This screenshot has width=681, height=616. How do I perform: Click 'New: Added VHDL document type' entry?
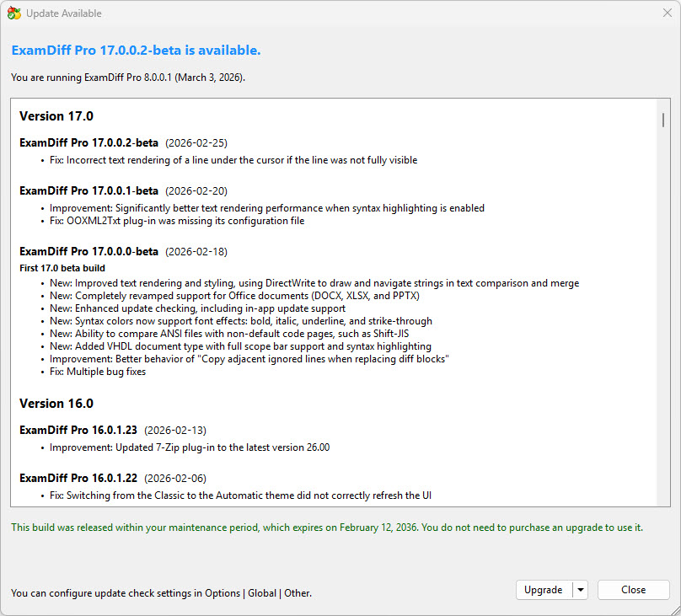pos(240,346)
